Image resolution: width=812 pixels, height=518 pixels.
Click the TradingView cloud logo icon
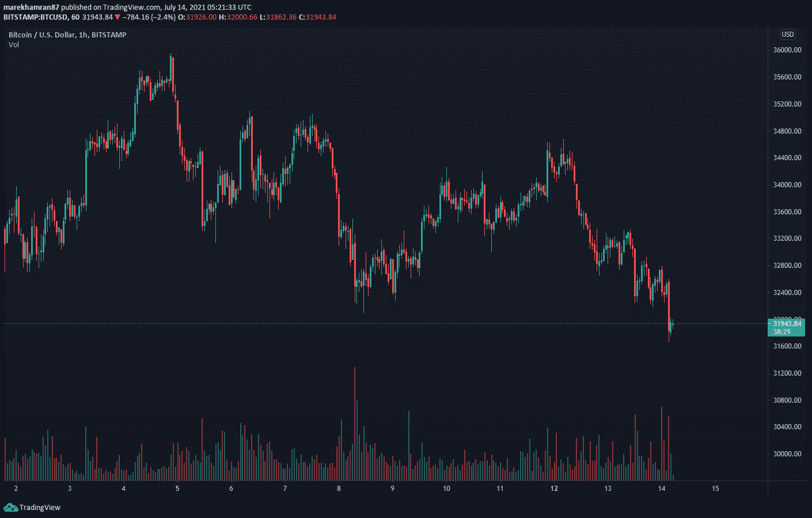click(10, 507)
